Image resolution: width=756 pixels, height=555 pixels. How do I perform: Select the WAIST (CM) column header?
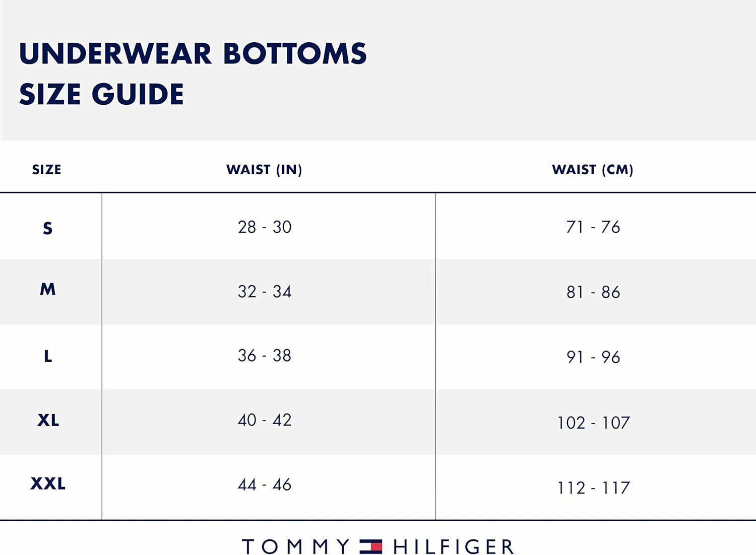click(592, 170)
